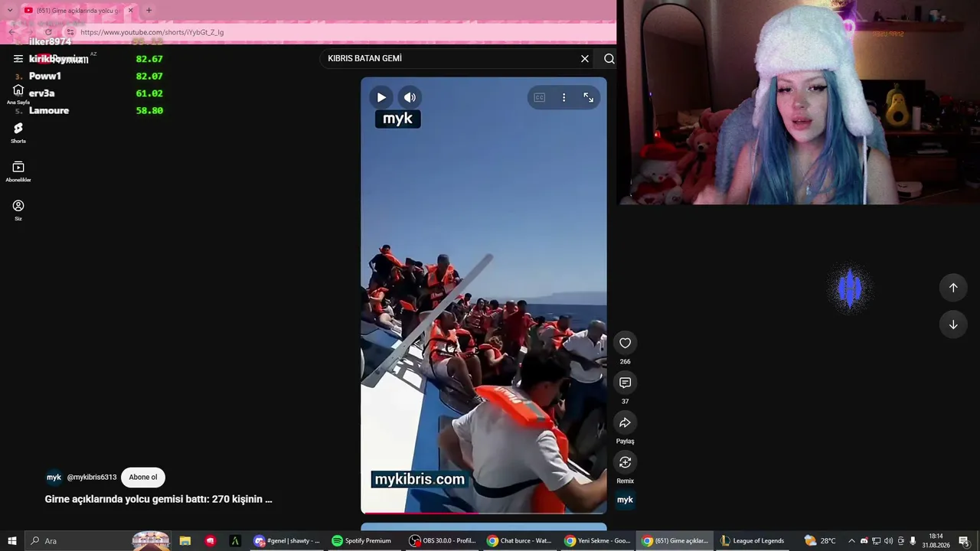Remix this Short
The height and width of the screenshot is (551, 980).
625,462
